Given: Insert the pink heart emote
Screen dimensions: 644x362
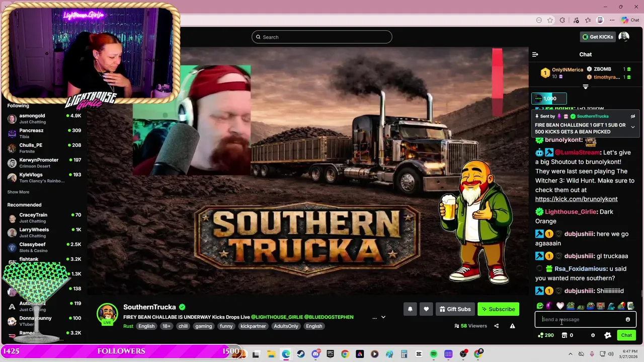Looking at the screenshot, I should point(560,306).
